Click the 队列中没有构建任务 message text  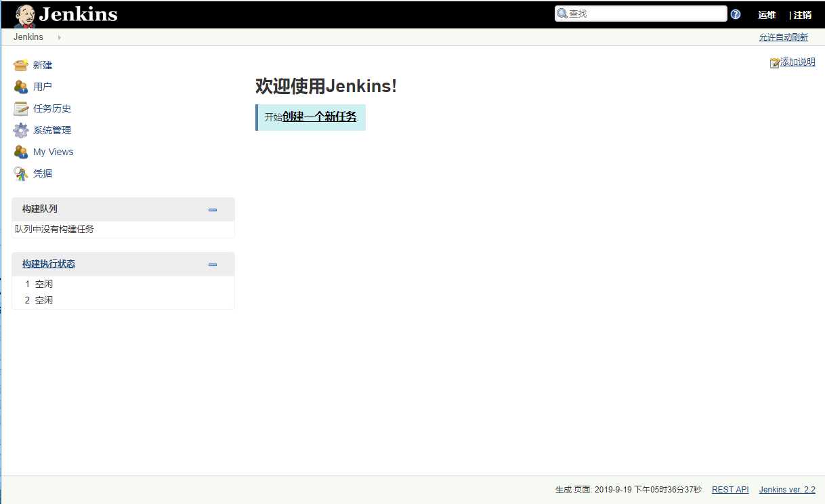pyautogui.click(x=55, y=229)
